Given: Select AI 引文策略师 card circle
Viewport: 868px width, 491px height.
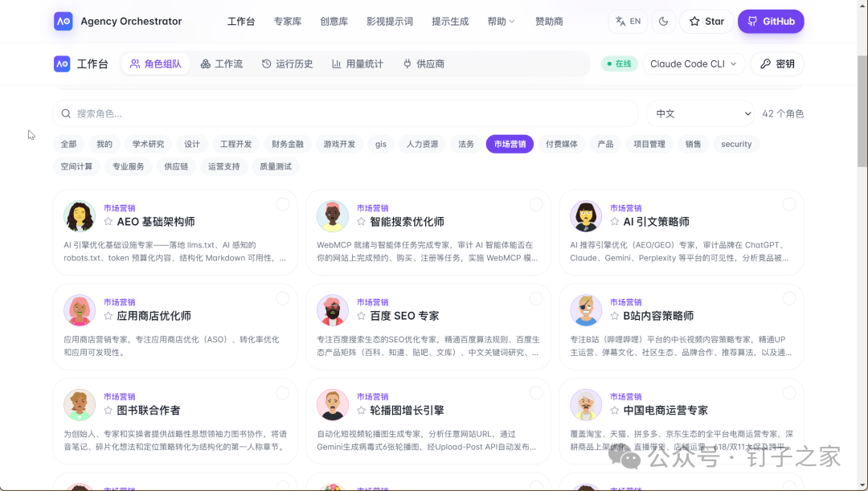Looking at the screenshot, I should click(789, 204).
